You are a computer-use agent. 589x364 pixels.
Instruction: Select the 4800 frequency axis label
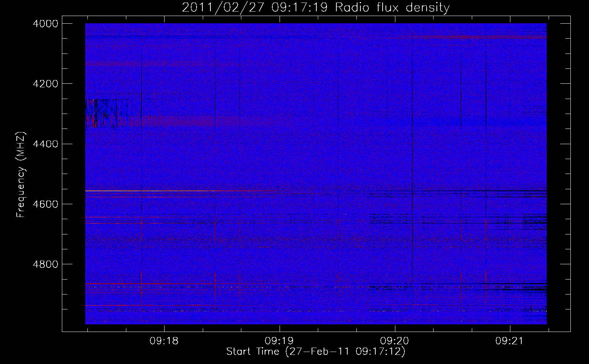tap(46, 264)
